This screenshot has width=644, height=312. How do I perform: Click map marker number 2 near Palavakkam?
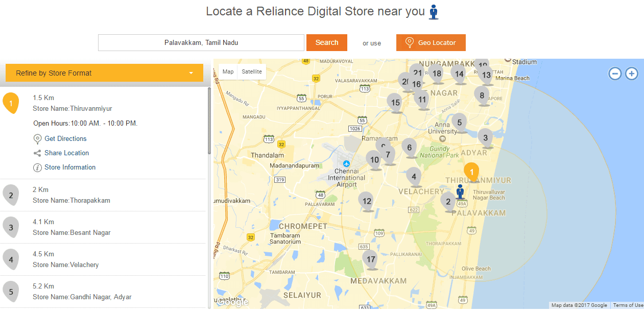pos(448,201)
